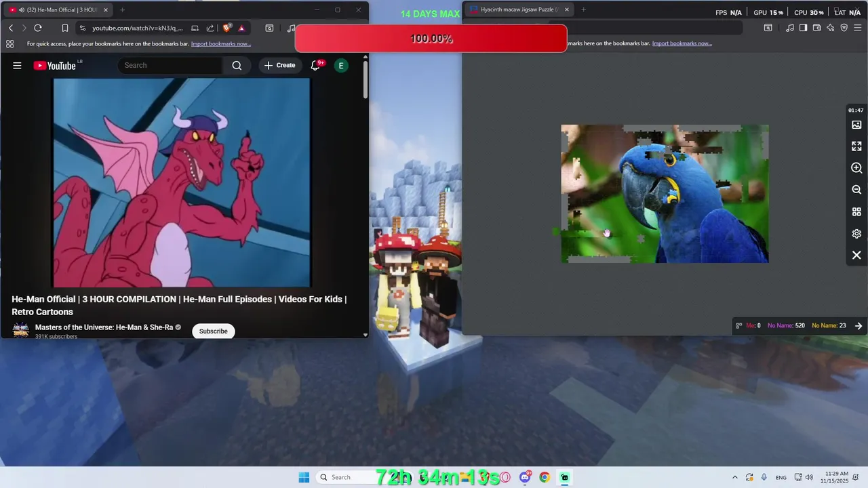
Task: Open the tab search icon in YouTube window
Action: click(x=269, y=28)
